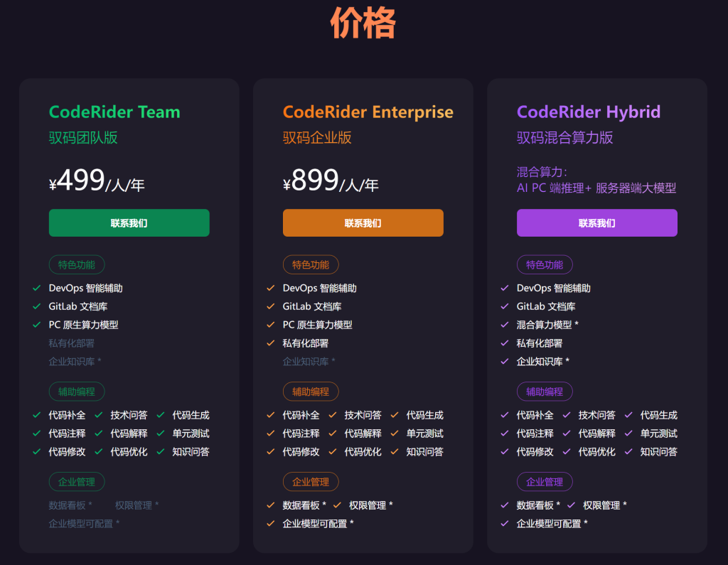Click orange checkmark beside DevOps 智能辅助
This screenshot has height=565, width=728.
[x=271, y=288]
